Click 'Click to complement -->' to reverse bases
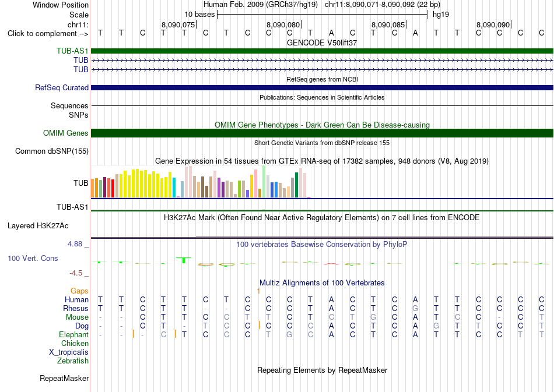 [x=48, y=34]
